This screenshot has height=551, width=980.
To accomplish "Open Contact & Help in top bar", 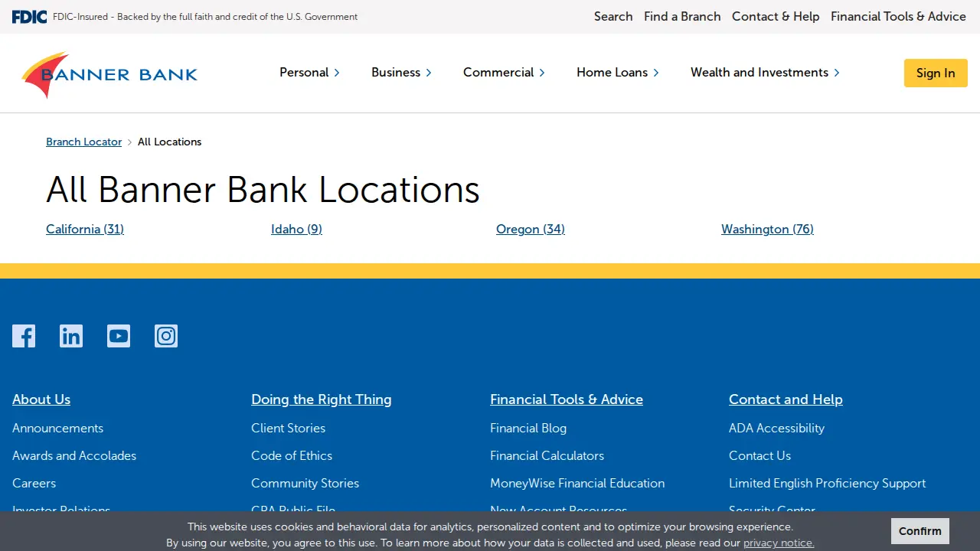I will 776,17.
